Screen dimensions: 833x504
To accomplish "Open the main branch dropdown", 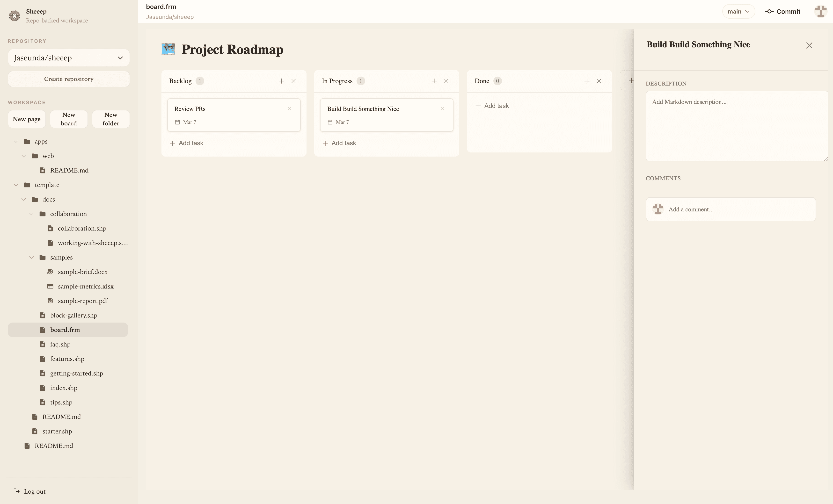I will click(x=739, y=11).
